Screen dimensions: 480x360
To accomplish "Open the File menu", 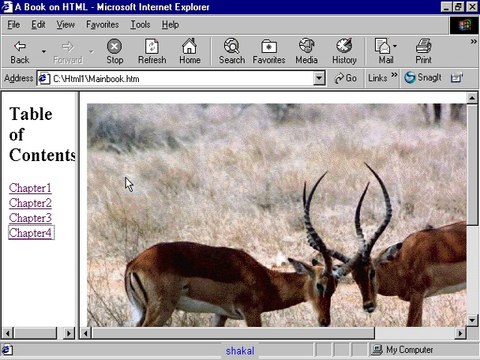I will pyautogui.click(x=14, y=25).
